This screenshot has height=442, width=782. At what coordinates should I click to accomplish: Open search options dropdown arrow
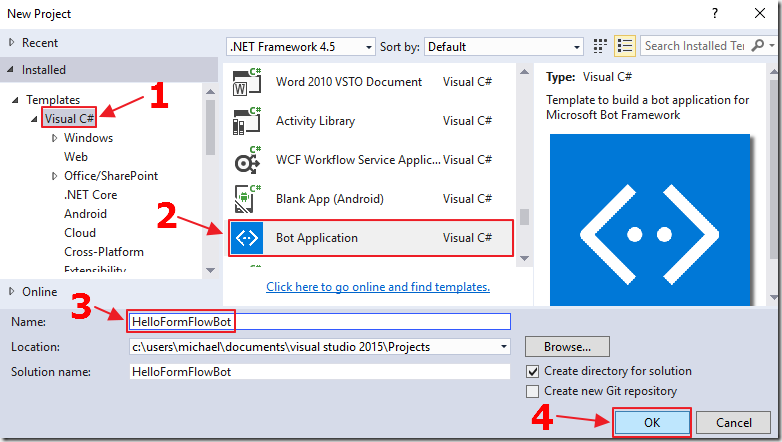[772, 45]
